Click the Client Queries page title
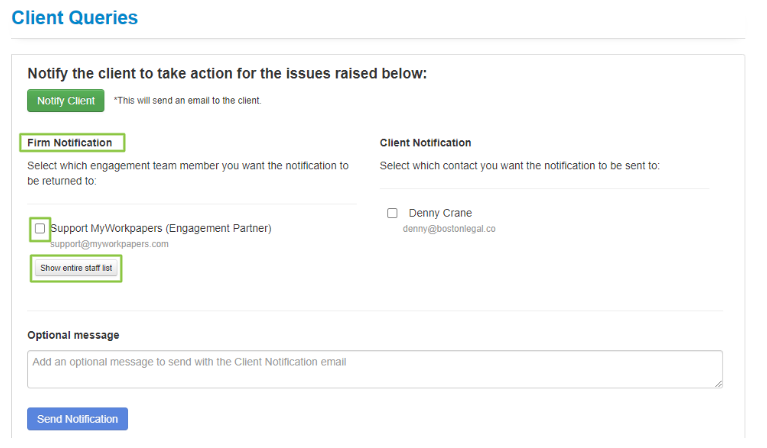767x448 pixels. (x=75, y=18)
